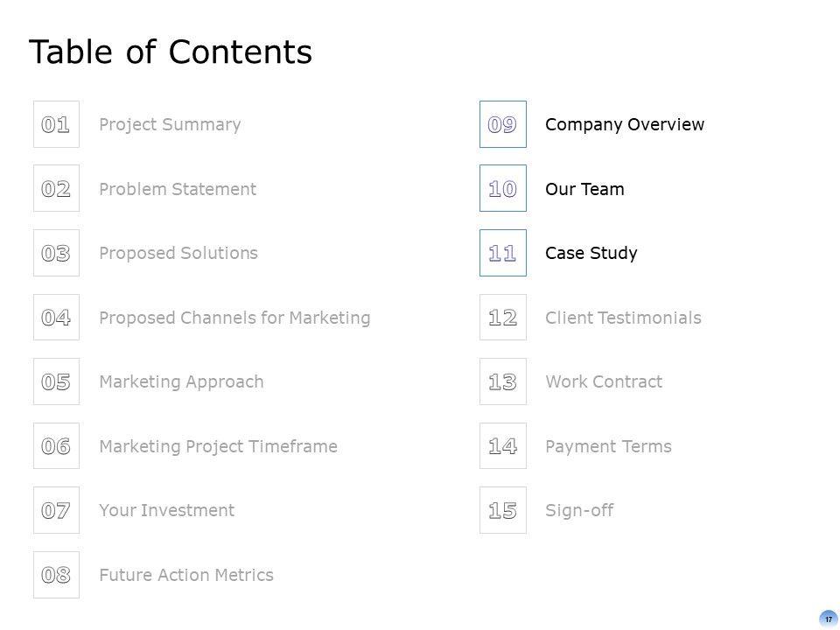Viewport: 840px width, 630px height.
Task: Click the 08 number box
Action: pos(56,575)
